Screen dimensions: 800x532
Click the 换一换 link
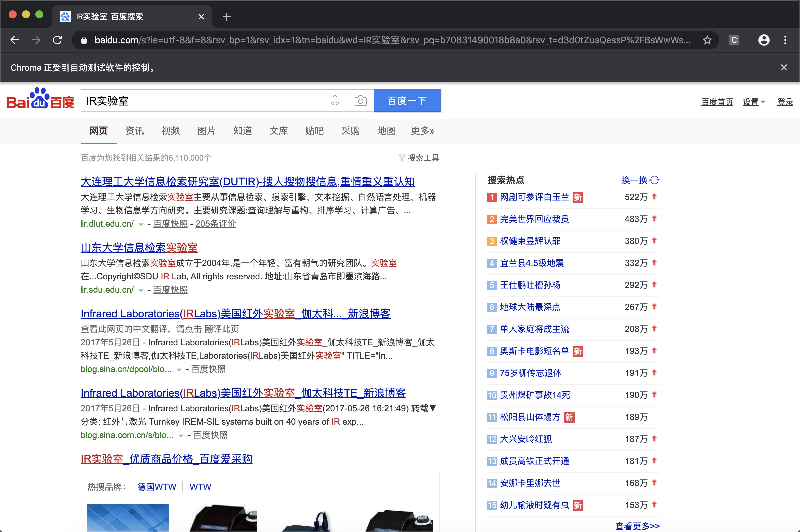point(634,180)
